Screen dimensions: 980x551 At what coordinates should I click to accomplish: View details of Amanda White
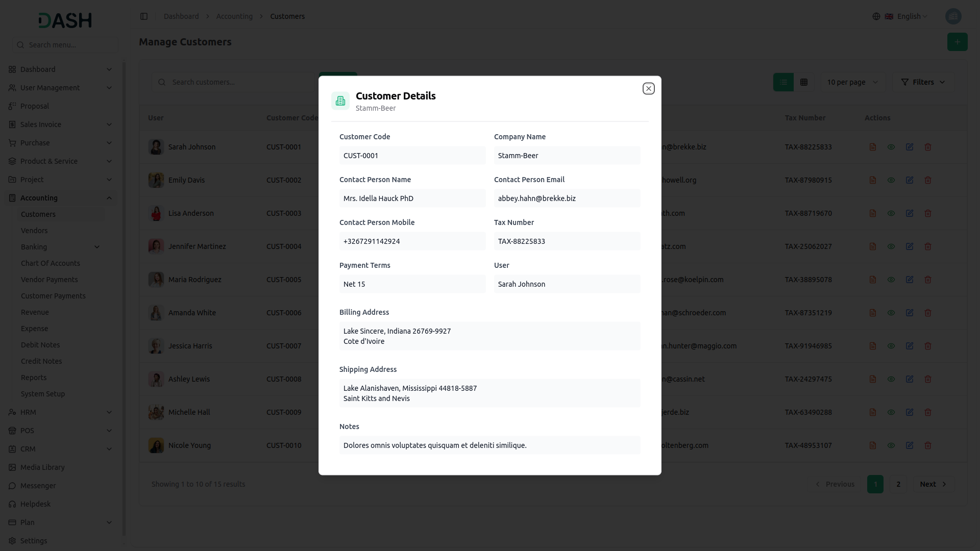(891, 313)
